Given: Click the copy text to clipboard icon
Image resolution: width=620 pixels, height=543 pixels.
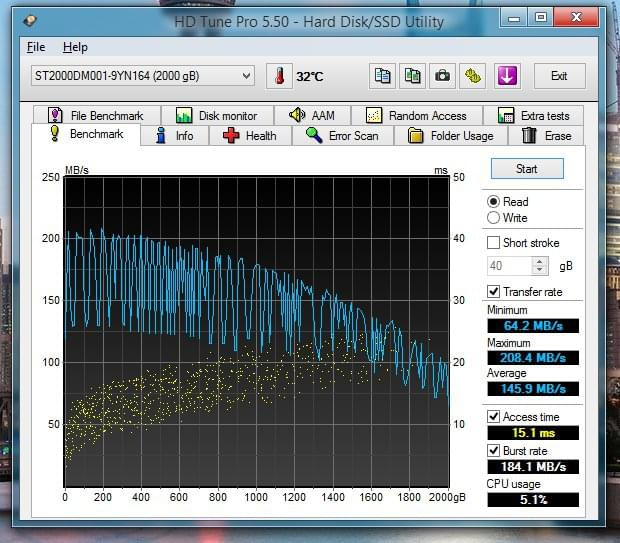Looking at the screenshot, I should click(382, 76).
